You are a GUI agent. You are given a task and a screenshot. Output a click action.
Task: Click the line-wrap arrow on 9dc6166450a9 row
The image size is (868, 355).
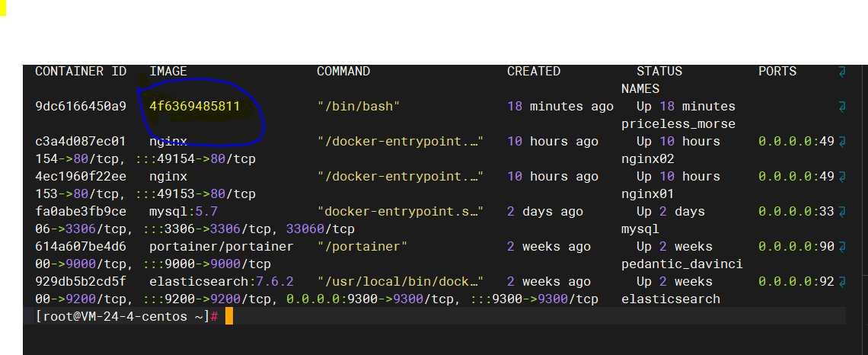coord(842,107)
